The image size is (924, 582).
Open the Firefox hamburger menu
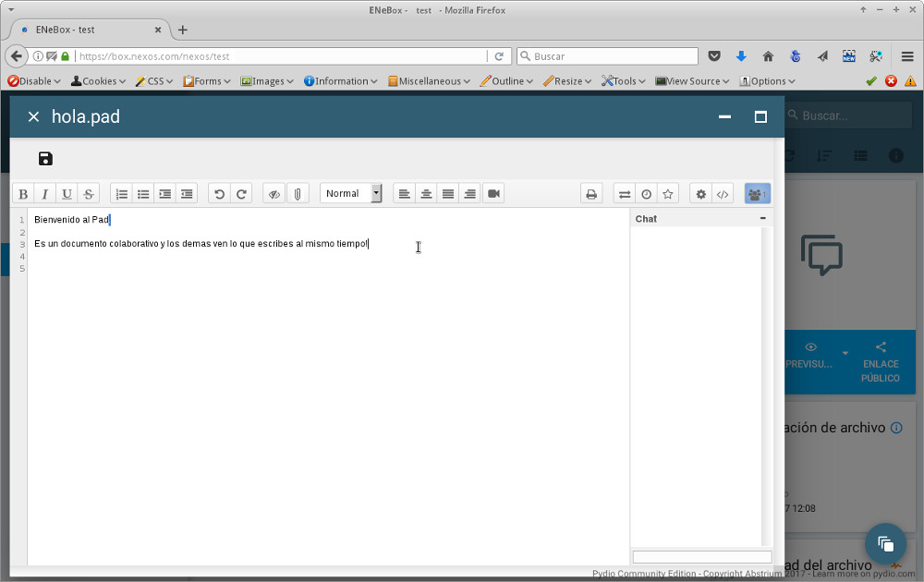907,56
